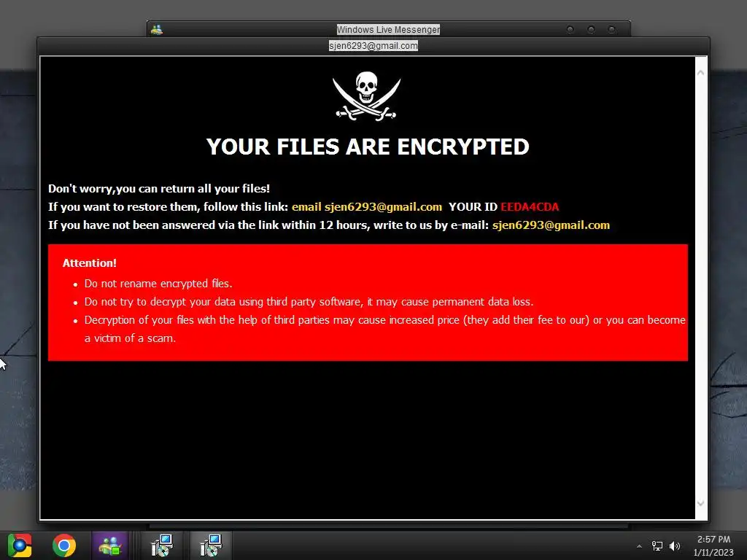Click the Chrome-styled Start button
747x560 pixels.
pyautogui.click(x=20, y=545)
